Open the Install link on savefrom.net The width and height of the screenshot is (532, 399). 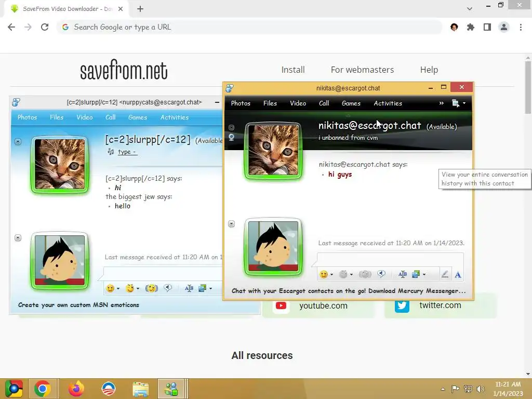(x=293, y=70)
